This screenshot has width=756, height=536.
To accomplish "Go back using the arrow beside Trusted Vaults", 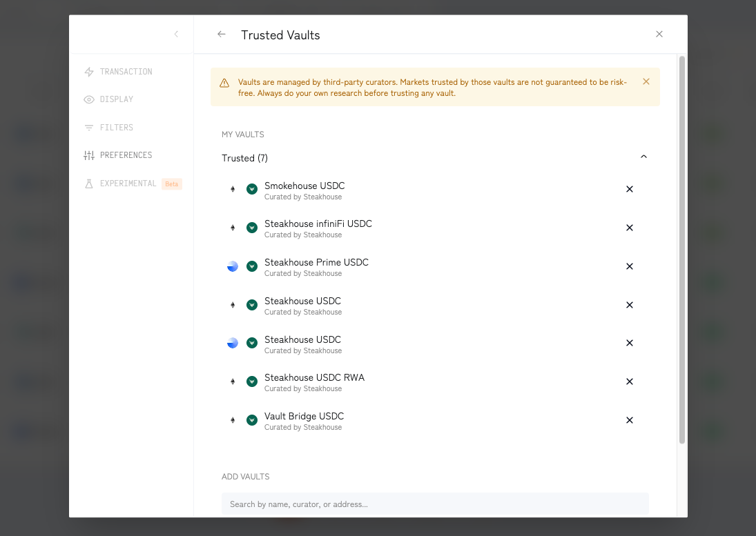I will tap(222, 34).
